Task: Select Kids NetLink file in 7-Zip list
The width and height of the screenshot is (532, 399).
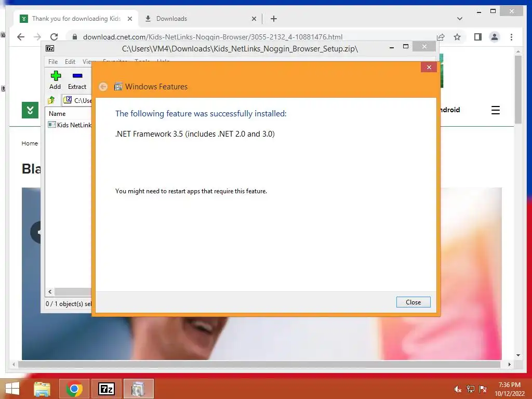Action: tap(70, 125)
